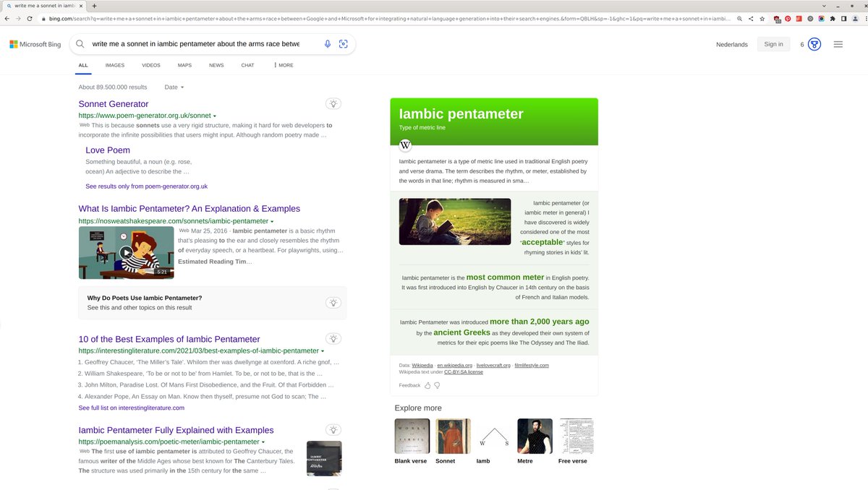
Task: Share this page via address bar icon
Action: 751,18
